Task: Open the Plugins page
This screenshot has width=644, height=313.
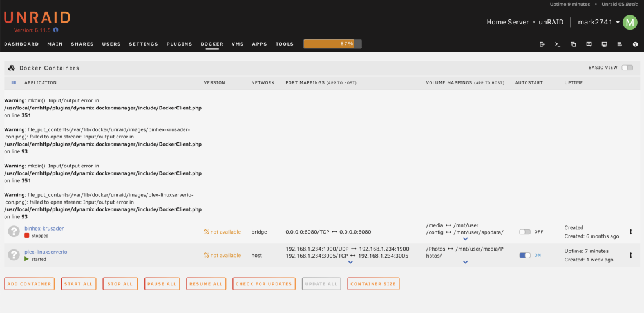Action: click(179, 44)
